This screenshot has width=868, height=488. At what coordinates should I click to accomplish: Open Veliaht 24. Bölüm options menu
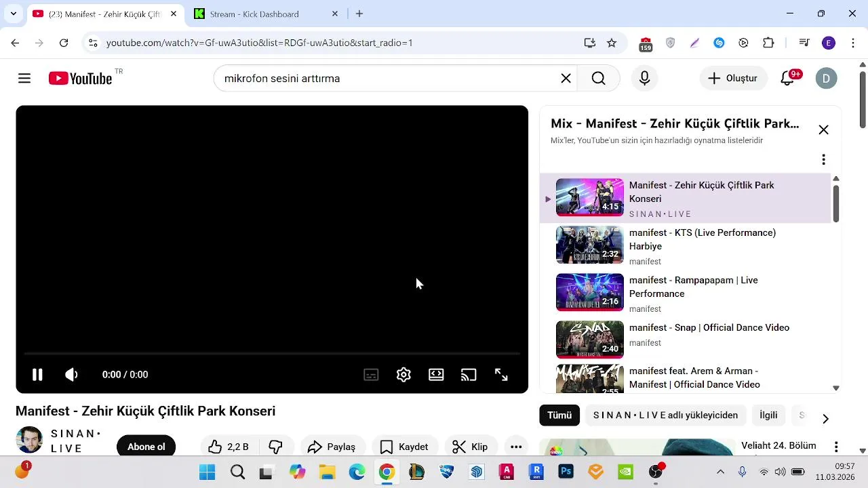pyautogui.click(x=836, y=447)
